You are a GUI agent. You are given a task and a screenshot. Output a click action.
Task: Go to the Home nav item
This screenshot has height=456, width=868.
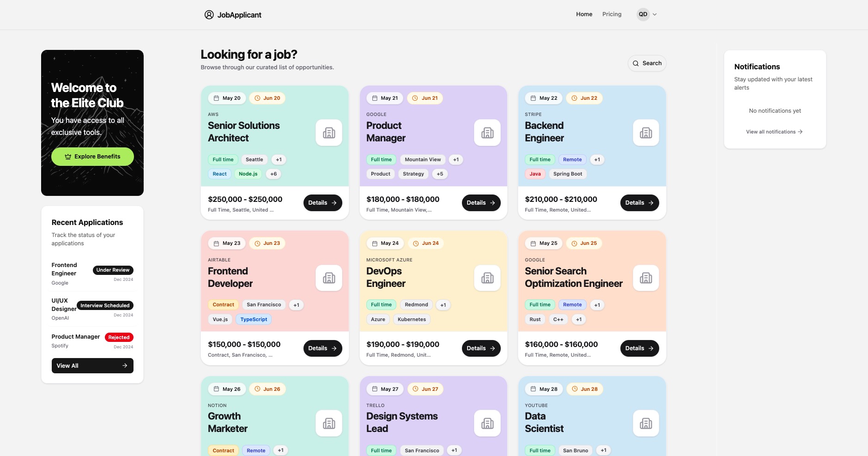pos(584,14)
